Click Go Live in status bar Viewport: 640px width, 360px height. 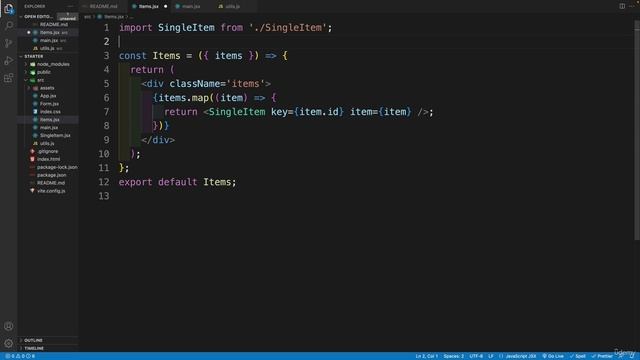point(553,356)
